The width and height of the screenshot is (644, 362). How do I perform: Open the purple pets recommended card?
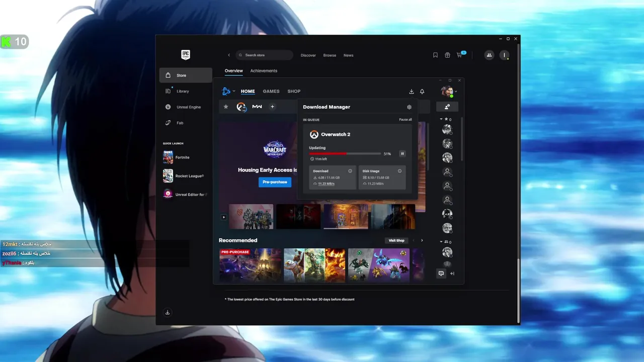(x=379, y=265)
